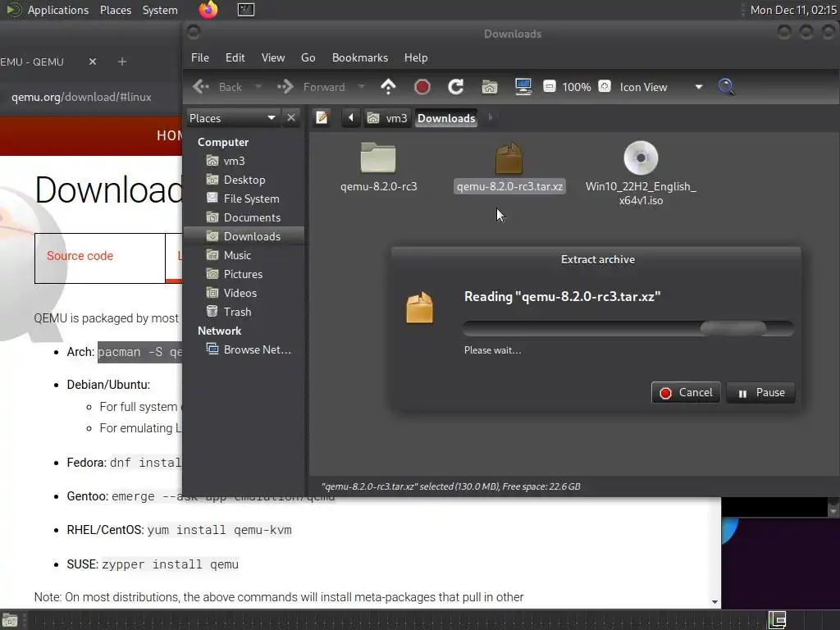Open Music in the sidebar

(x=244, y=255)
